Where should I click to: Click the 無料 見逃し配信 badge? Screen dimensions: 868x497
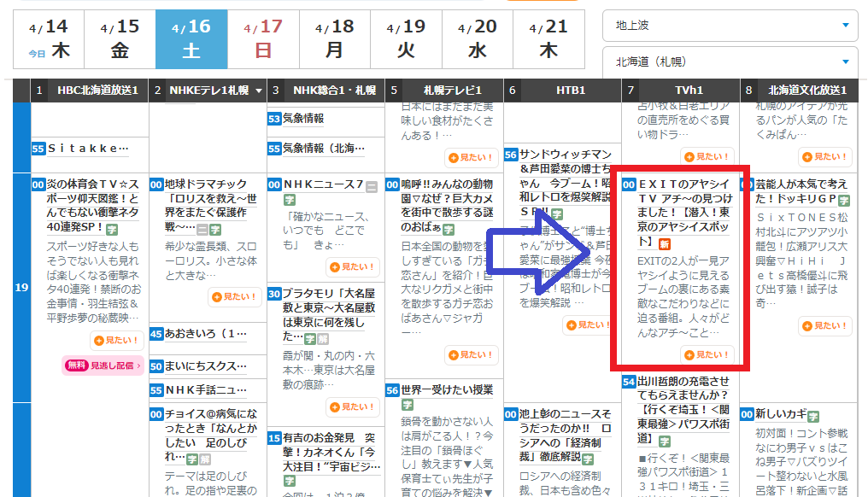pyautogui.click(x=103, y=365)
